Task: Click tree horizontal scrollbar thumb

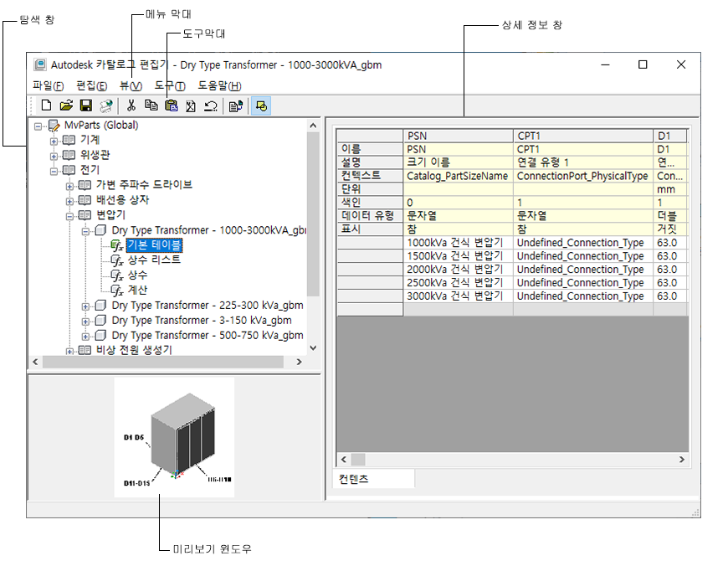Action: pos(163,362)
